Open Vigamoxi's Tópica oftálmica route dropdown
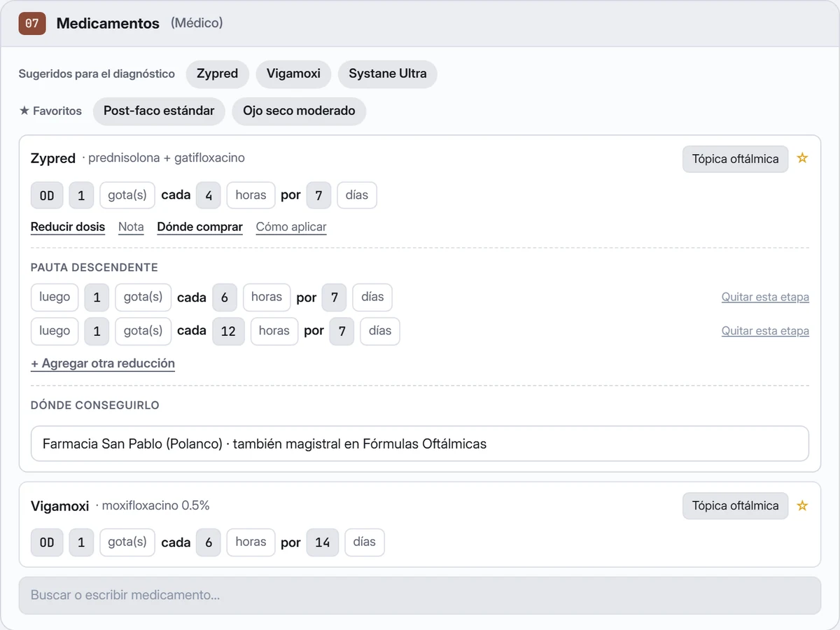Screen dimensions: 840x630 [735, 506]
